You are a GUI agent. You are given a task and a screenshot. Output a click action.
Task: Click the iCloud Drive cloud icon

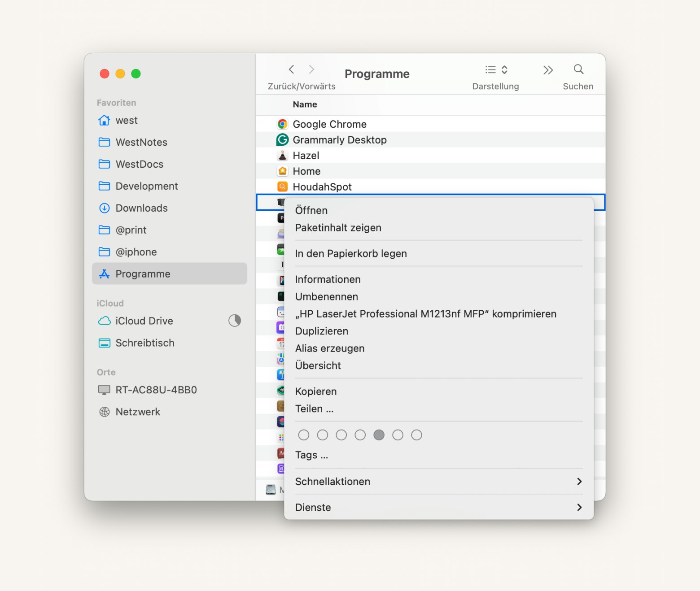click(x=104, y=321)
